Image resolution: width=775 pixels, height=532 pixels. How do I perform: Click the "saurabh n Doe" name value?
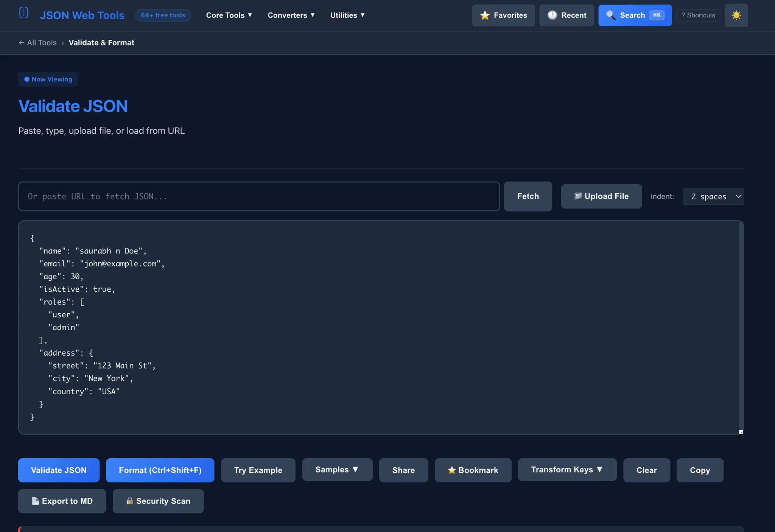109,251
